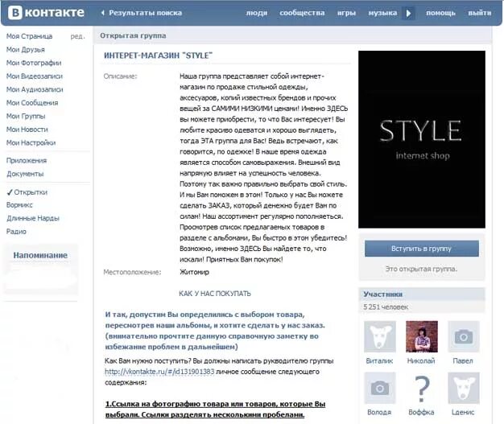Open Мои Настройки in sidebar
The height and width of the screenshot is (424, 504).
point(31,142)
